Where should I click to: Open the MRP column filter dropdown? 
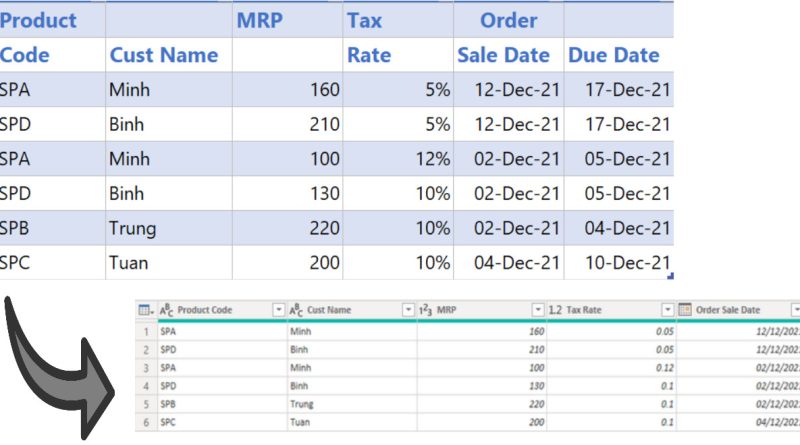click(x=538, y=310)
